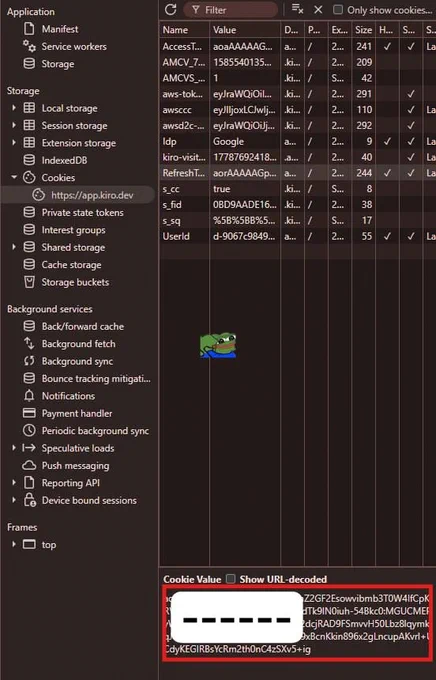Viewport: 436px width, 680px height.
Task: Click the Cookies cookie icon
Action: pyautogui.click(x=29, y=177)
